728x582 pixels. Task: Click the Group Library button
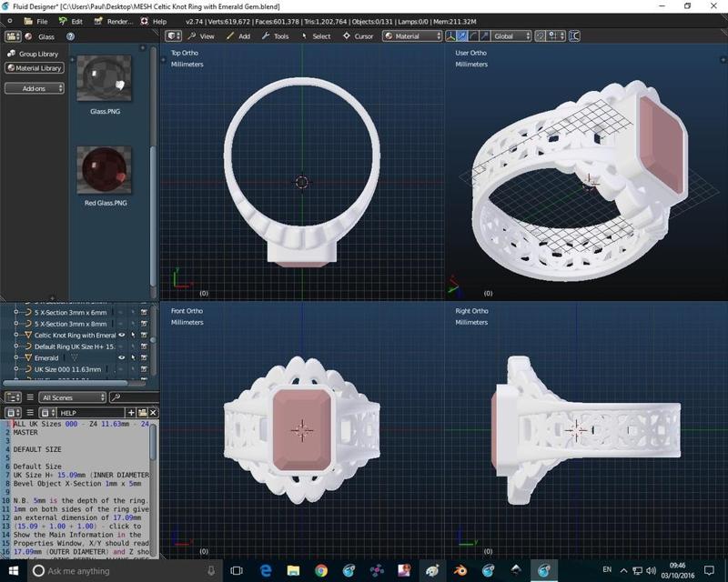point(35,54)
